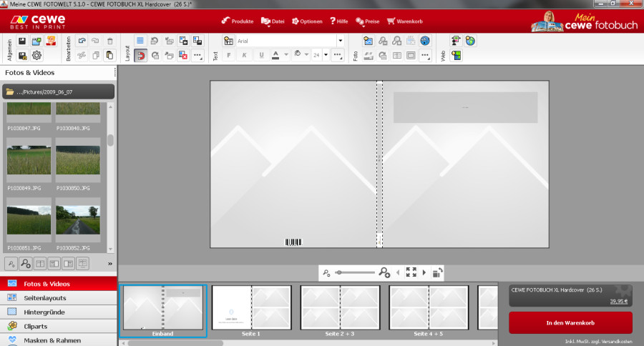
Task: Click the add text box icon
Action: tap(228, 41)
